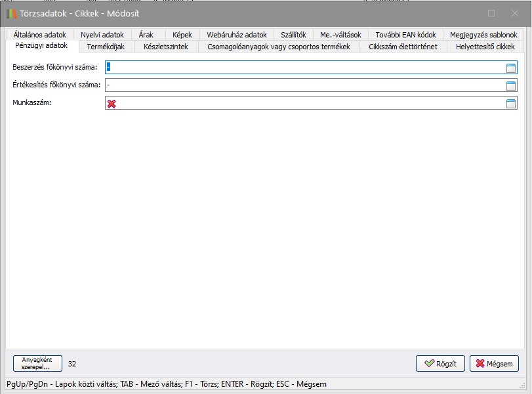Viewport: 532px width, 394px height.
Task: Open lookup icon for Értékesítés főkönyvi száma
Action: point(511,85)
